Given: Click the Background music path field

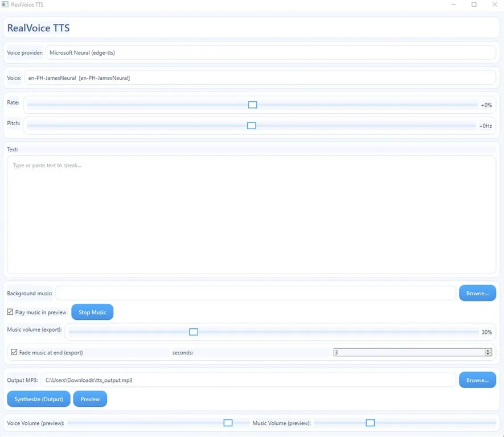Looking at the screenshot, I should pyautogui.click(x=256, y=294).
